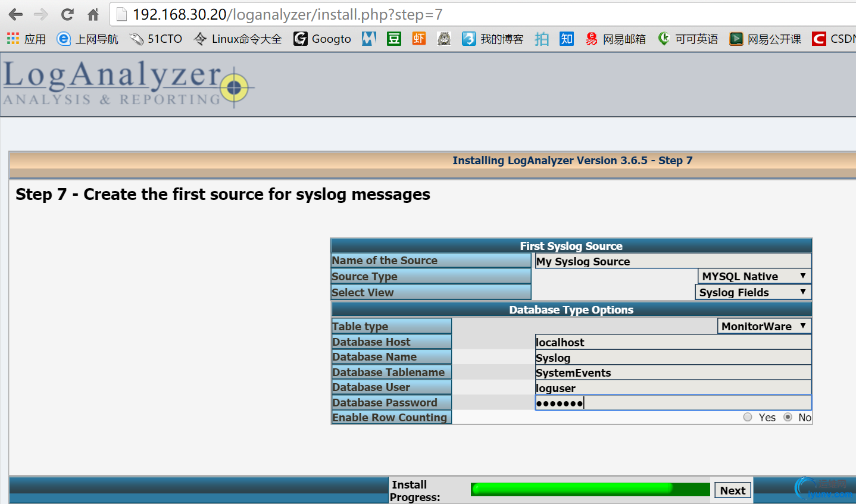
Task: Open the green 豆 bookmark icon
Action: (x=394, y=39)
